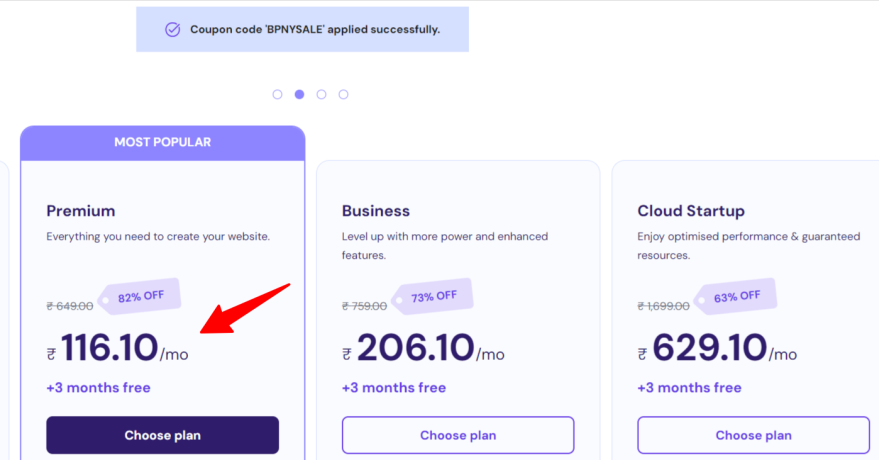Viewport: 884px width, 460px height.
Task: Choose the Cloud Startup plan
Action: click(753, 435)
